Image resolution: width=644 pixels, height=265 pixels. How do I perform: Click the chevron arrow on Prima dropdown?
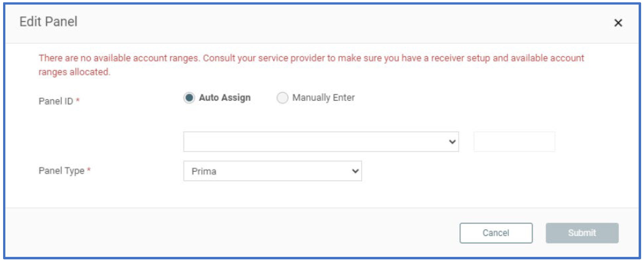coord(355,171)
